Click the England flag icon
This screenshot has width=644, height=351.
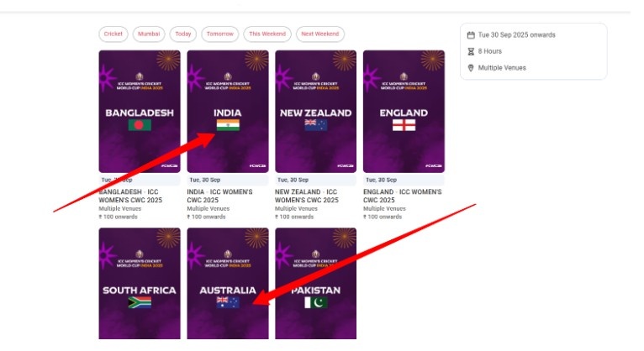(404, 125)
